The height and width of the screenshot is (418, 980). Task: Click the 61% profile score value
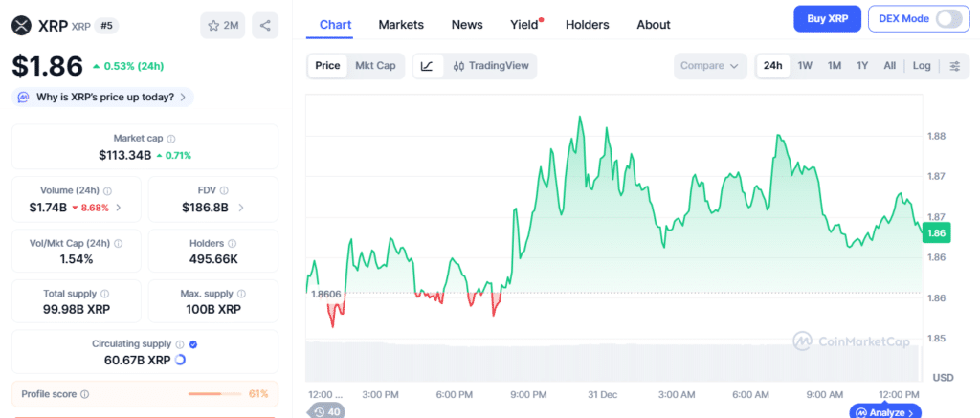(258, 394)
